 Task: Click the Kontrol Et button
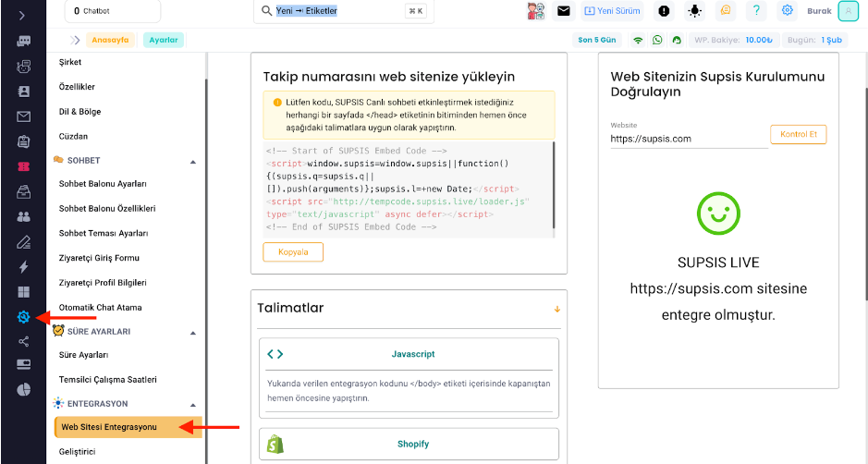799,134
